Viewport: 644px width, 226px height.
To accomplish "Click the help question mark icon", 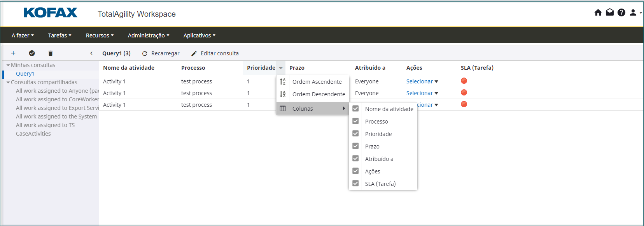I will pos(621,12).
